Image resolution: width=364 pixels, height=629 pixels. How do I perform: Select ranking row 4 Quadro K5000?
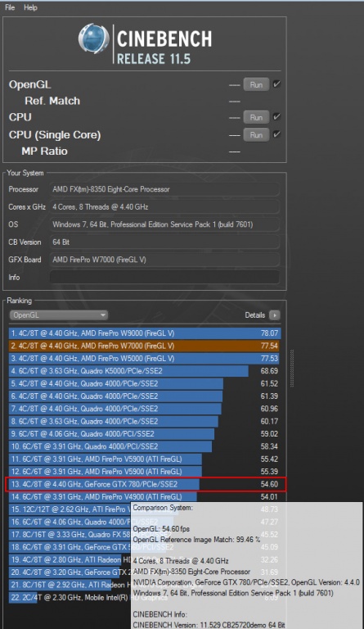(144, 371)
